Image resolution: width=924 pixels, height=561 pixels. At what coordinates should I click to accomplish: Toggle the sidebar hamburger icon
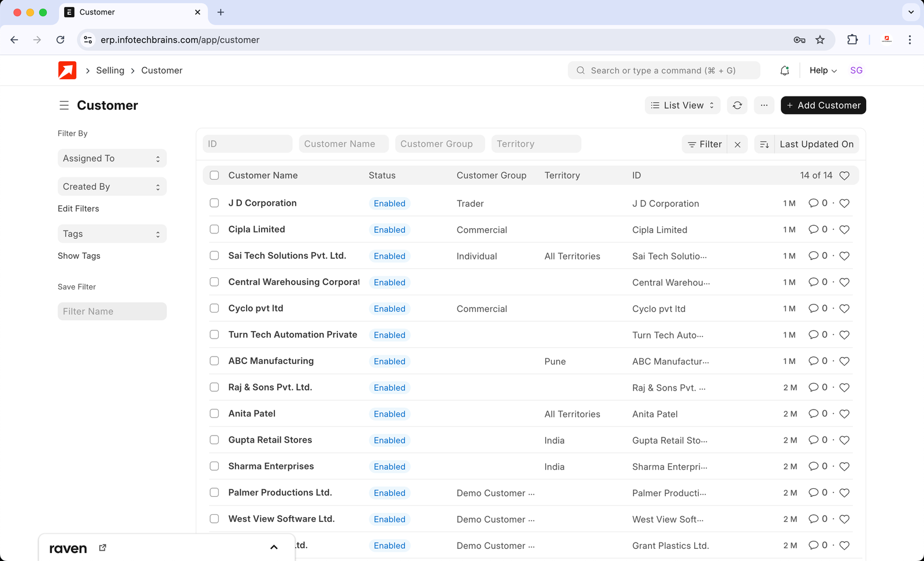coord(64,105)
